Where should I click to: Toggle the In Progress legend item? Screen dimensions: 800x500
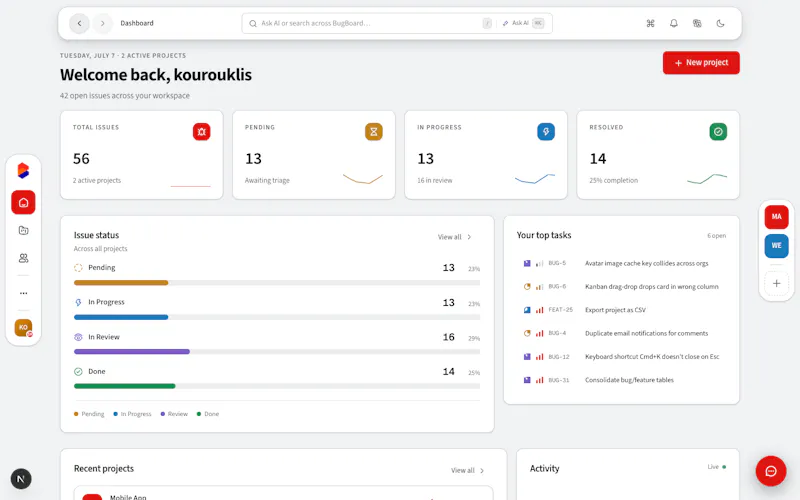coord(132,414)
